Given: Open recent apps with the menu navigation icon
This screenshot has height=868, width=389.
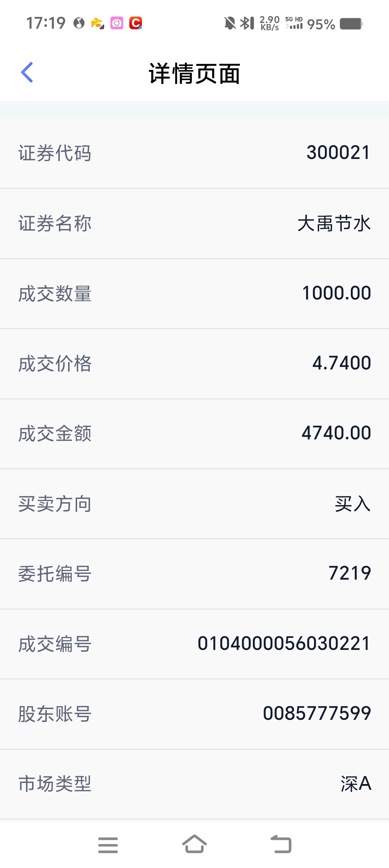Looking at the screenshot, I should coord(108,845).
